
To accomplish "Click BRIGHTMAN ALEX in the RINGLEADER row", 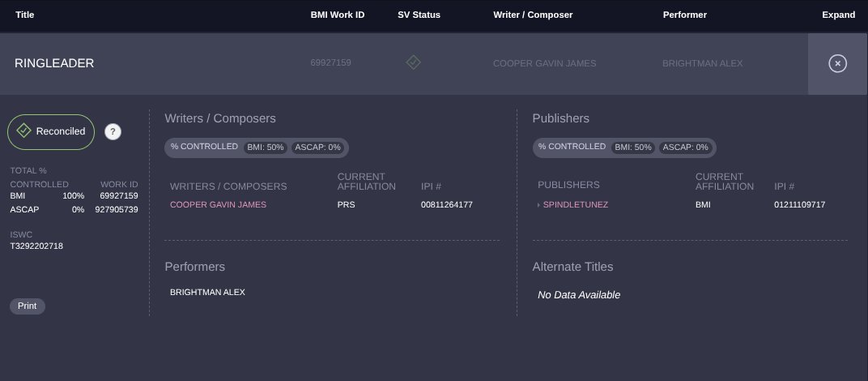I will pyautogui.click(x=703, y=63).
